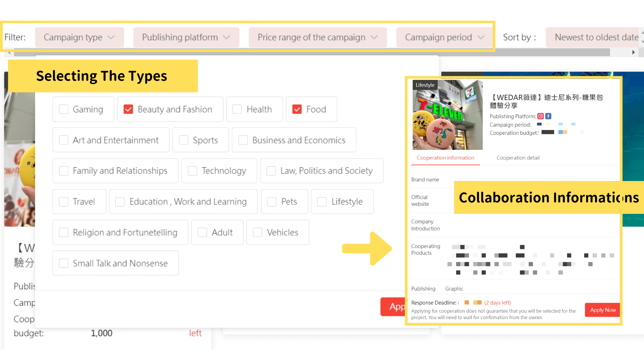Check Education, Work and Learning
This screenshot has height=362, width=644.
(120, 202)
